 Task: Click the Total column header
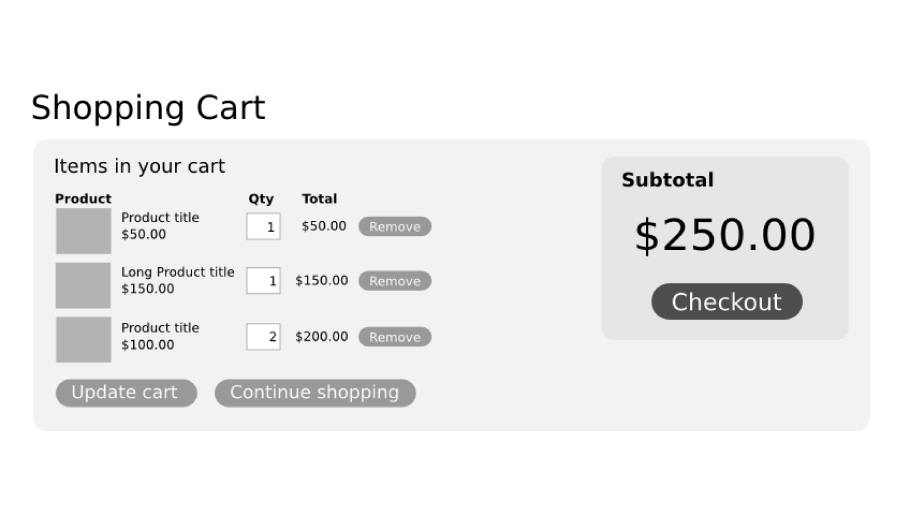pos(320,199)
